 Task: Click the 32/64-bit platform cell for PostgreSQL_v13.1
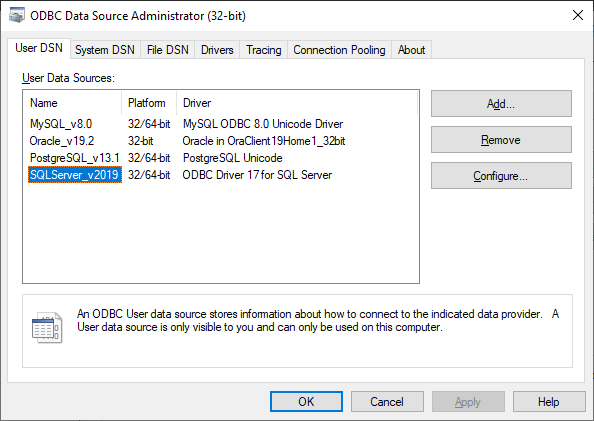tap(149, 158)
